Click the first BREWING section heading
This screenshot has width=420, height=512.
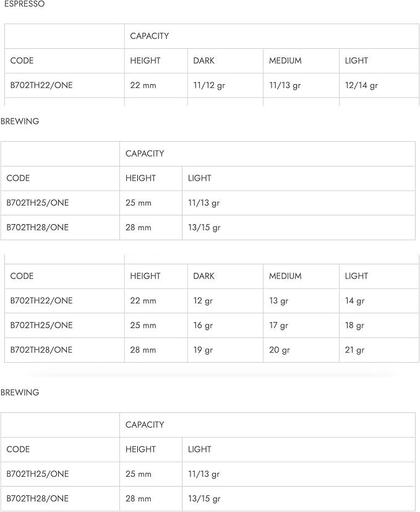pyautogui.click(x=20, y=121)
